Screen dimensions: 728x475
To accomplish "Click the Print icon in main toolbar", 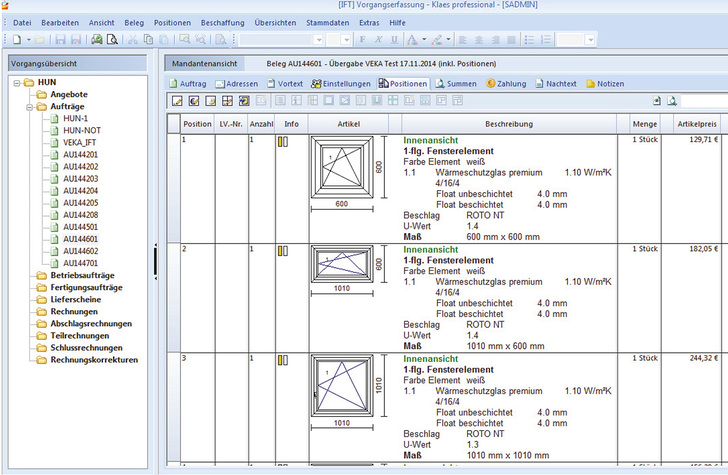I will 96,40.
